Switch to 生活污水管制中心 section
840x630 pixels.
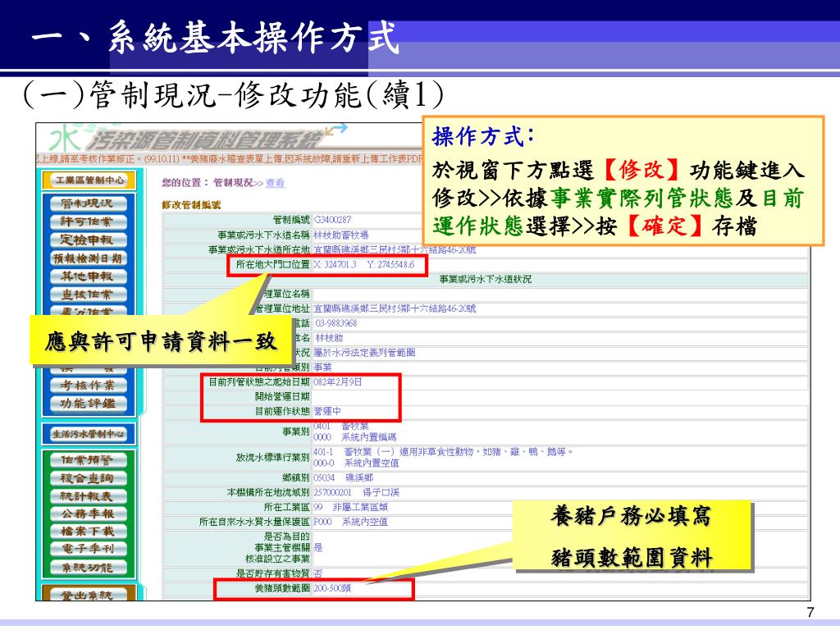(89, 434)
